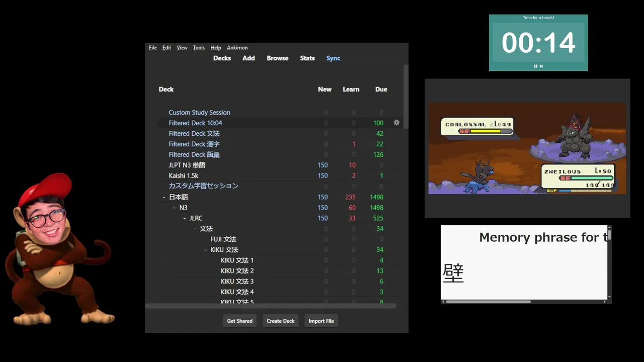Click the 00:14 timer display
This screenshot has height=362, width=644.
(538, 43)
